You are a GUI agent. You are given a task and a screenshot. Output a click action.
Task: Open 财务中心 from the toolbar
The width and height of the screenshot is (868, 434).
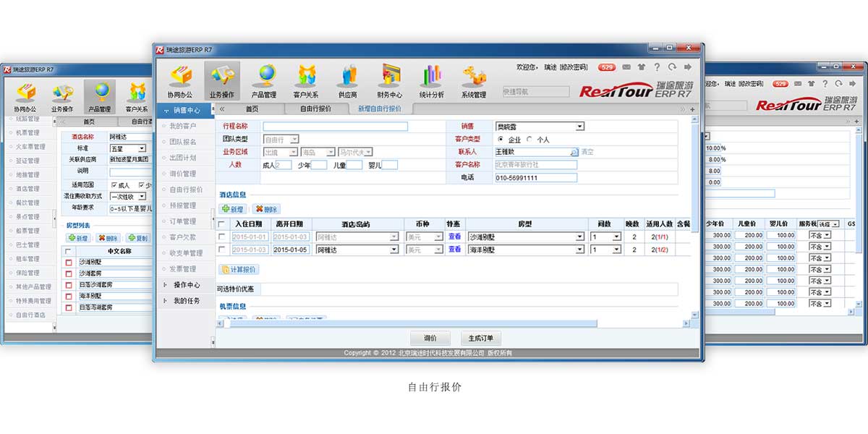point(390,78)
